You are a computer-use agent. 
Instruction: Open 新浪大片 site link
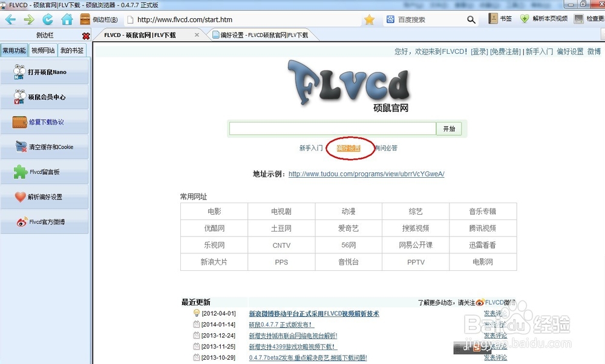point(214,262)
